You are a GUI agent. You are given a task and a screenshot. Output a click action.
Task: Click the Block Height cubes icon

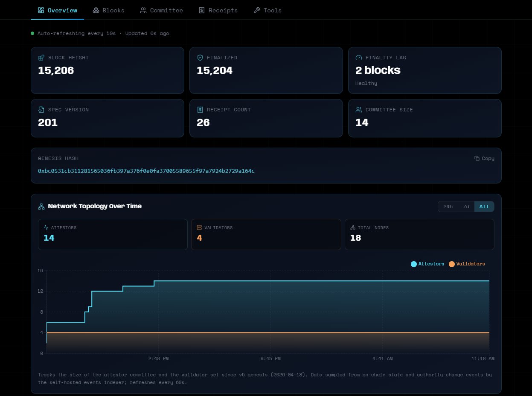41,58
